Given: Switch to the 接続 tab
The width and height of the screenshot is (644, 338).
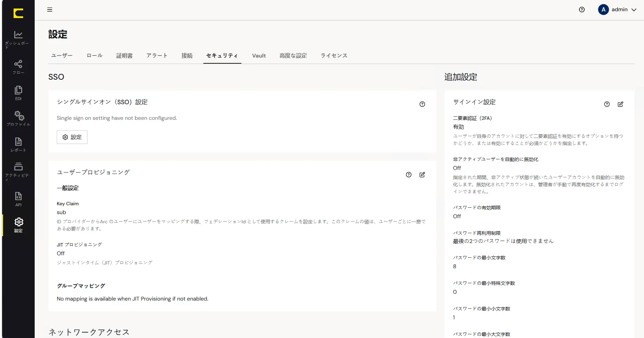Looking at the screenshot, I should [187, 55].
